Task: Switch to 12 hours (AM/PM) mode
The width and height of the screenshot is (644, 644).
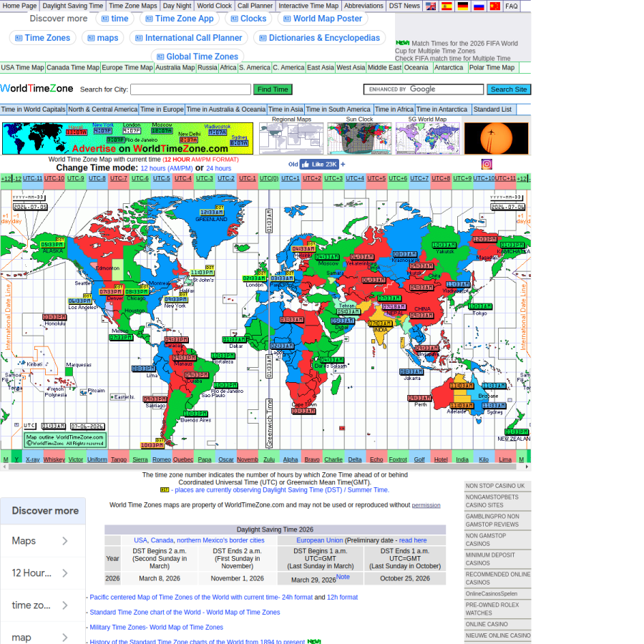Action: pyautogui.click(x=166, y=168)
